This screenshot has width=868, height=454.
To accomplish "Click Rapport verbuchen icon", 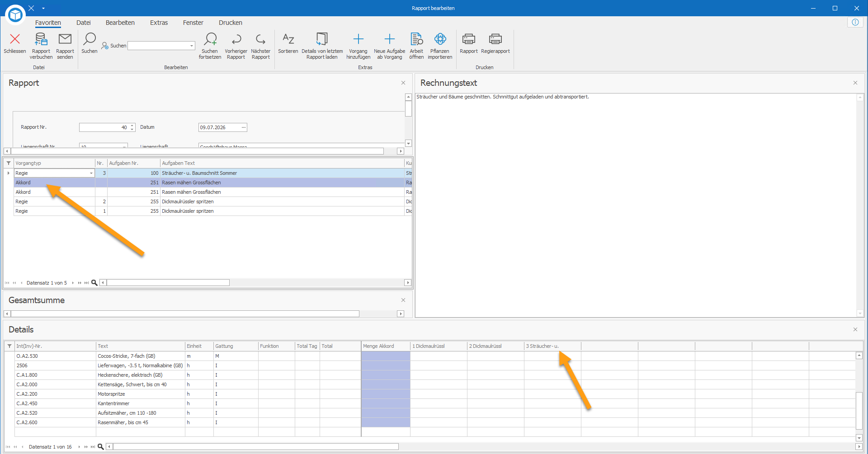I will (41, 39).
